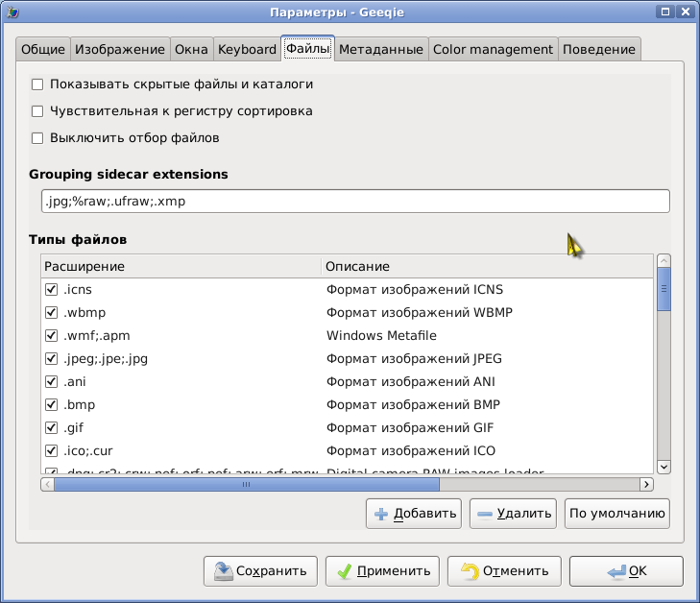This screenshot has width=700, height=603.
Task: Click the horizontal scrollbar right arrow
Action: tap(646, 485)
